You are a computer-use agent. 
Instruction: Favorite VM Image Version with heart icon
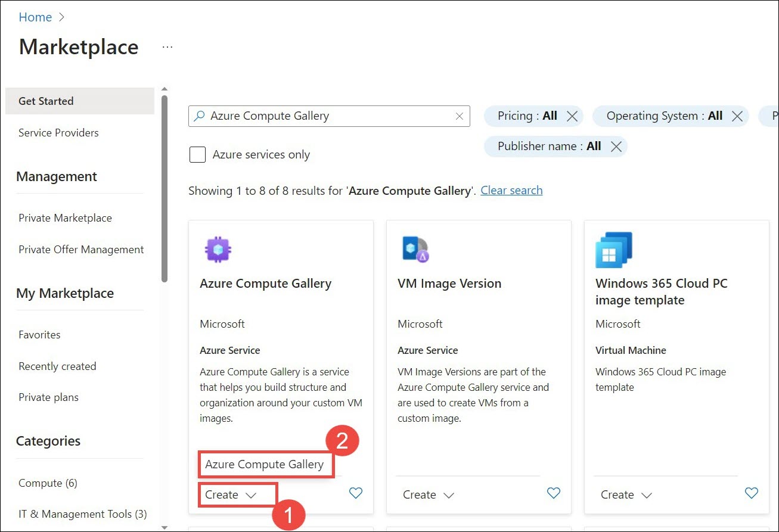coord(554,493)
